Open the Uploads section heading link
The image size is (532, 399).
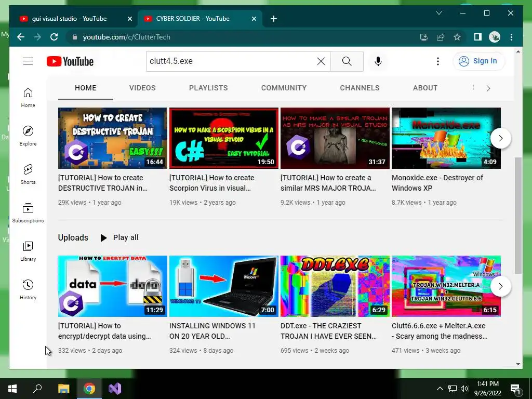[x=73, y=237]
